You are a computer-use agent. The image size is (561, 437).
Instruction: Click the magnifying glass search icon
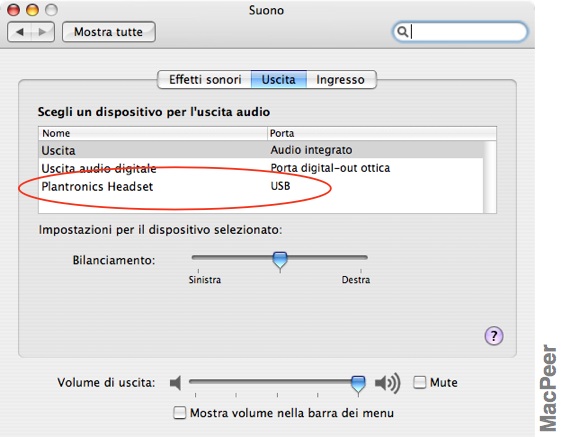(x=403, y=32)
